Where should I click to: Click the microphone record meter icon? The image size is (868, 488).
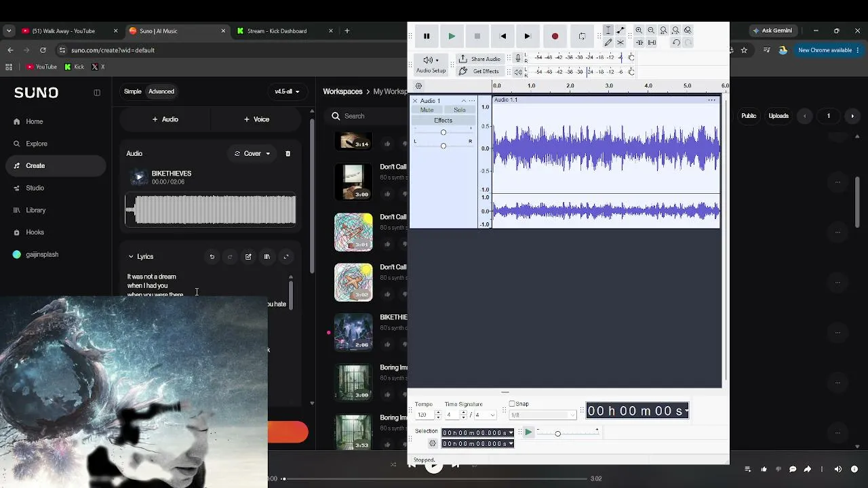(518, 58)
